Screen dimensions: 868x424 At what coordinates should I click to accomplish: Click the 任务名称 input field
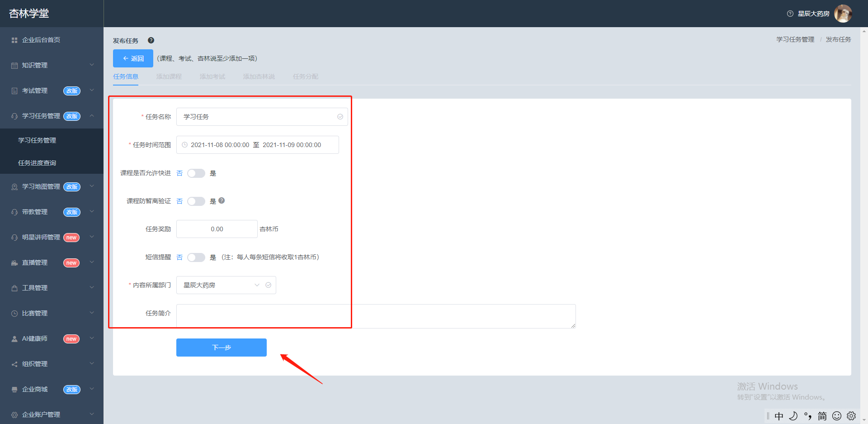(262, 117)
